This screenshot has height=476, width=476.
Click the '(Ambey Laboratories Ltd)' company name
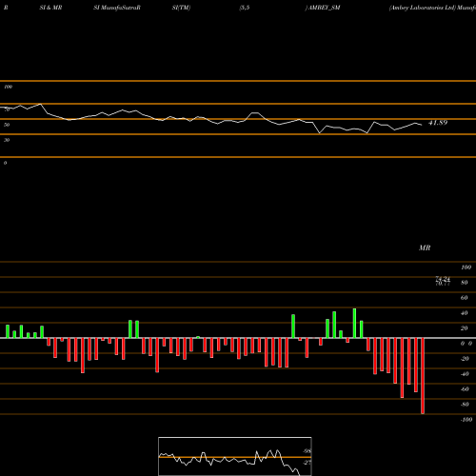(423, 8)
